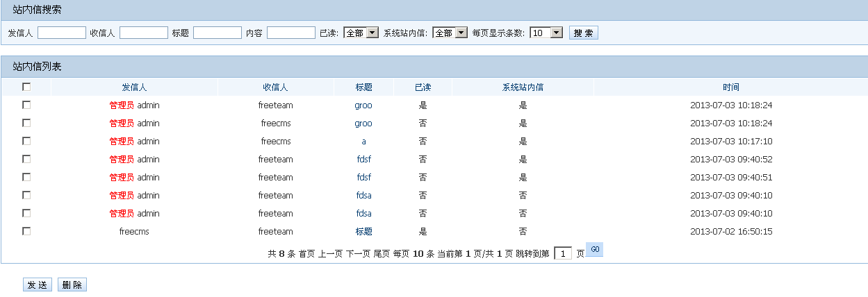Click the timestamp 2013-07-02 16:50:15
Viewport: 868px width, 297px height.
731,232
